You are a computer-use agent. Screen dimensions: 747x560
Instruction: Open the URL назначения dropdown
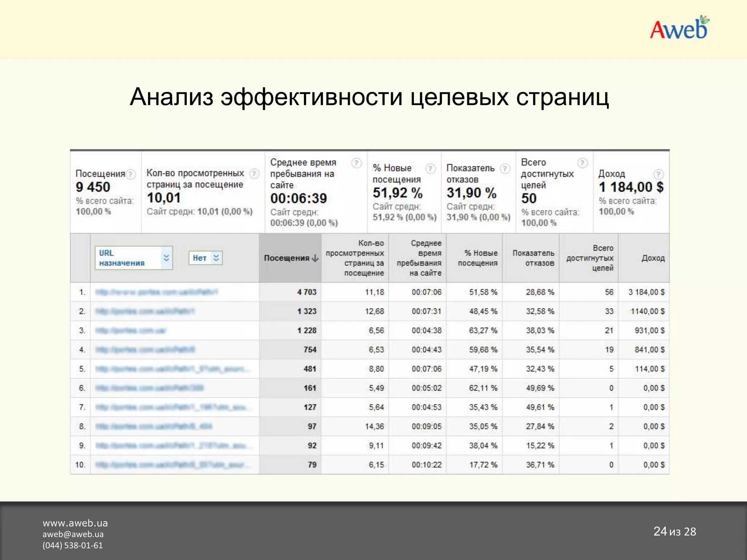[x=133, y=258]
